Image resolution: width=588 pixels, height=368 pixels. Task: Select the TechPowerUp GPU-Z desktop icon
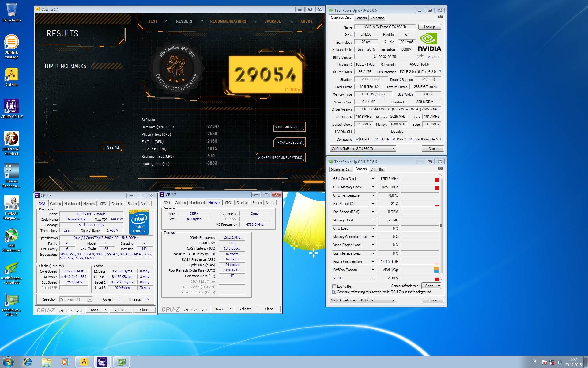(11, 305)
